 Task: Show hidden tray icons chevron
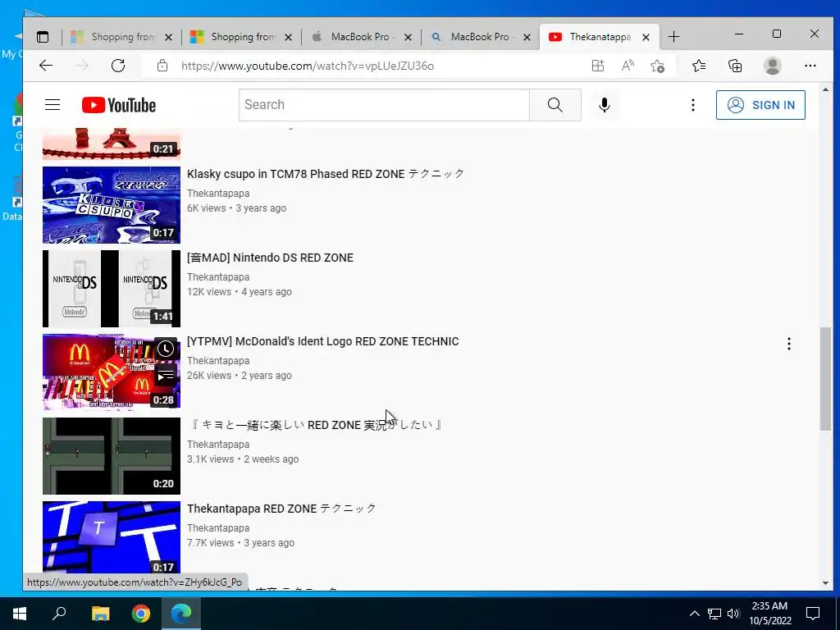pos(694,614)
